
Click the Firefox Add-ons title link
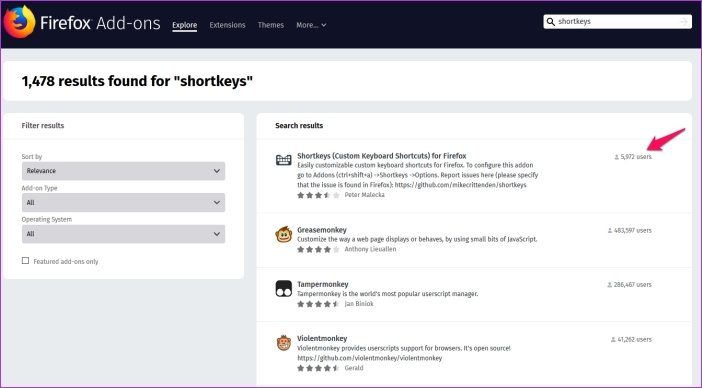pyautogui.click(x=100, y=23)
